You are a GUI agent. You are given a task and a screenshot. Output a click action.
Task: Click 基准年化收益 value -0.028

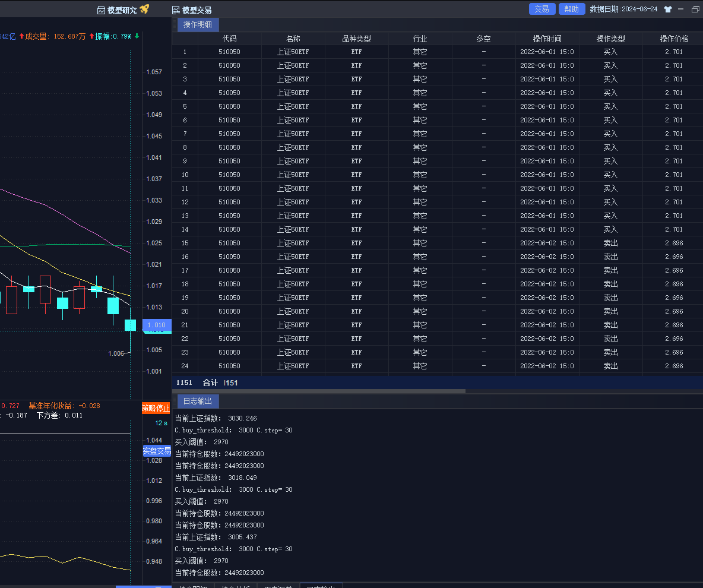[89, 406]
